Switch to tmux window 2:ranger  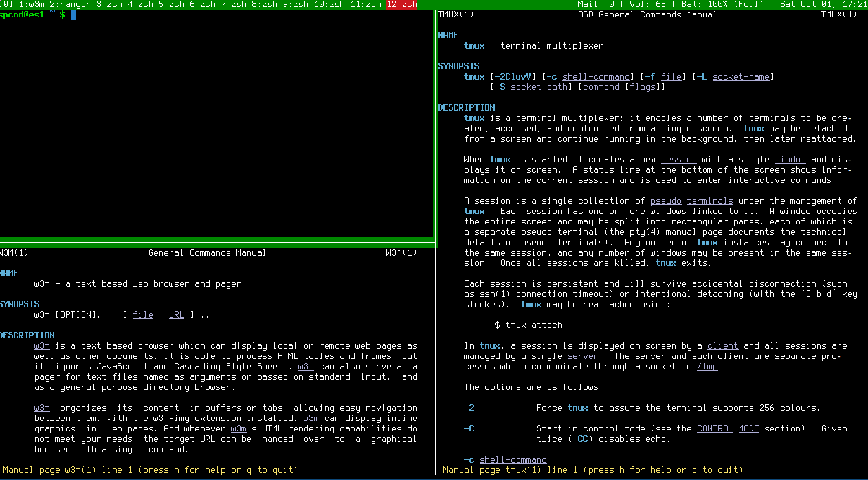[71, 5]
